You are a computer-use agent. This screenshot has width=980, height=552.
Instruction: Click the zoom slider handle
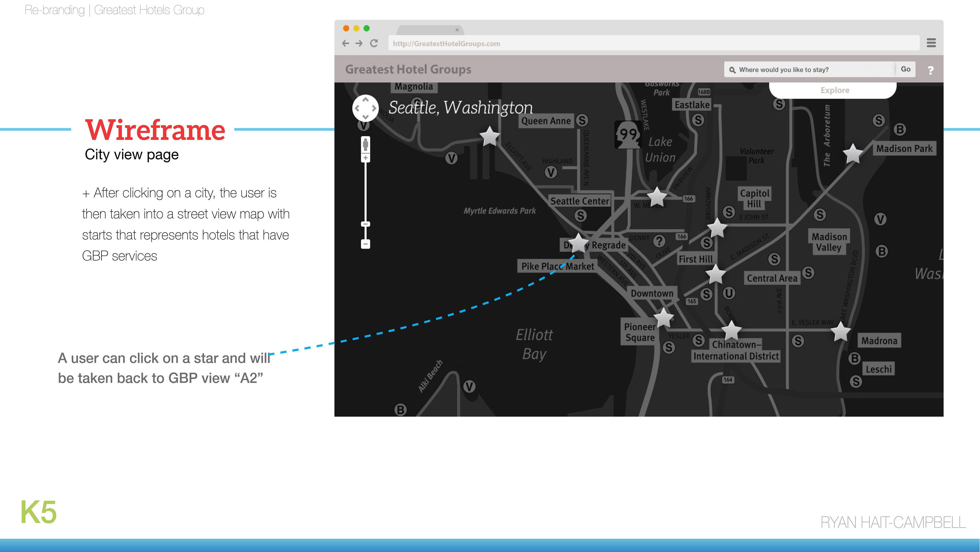click(365, 224)
